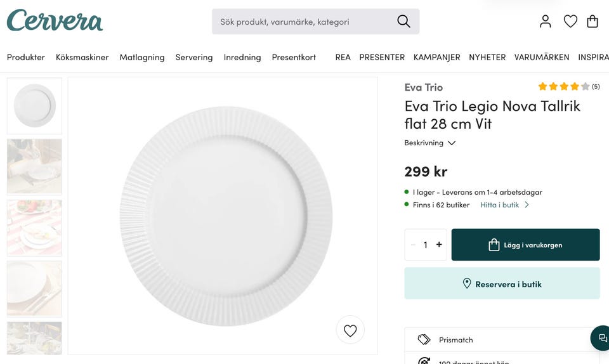Open Hitta i butik store finder
The height and width of the screenshot is (364, 609).
(504, 205)
